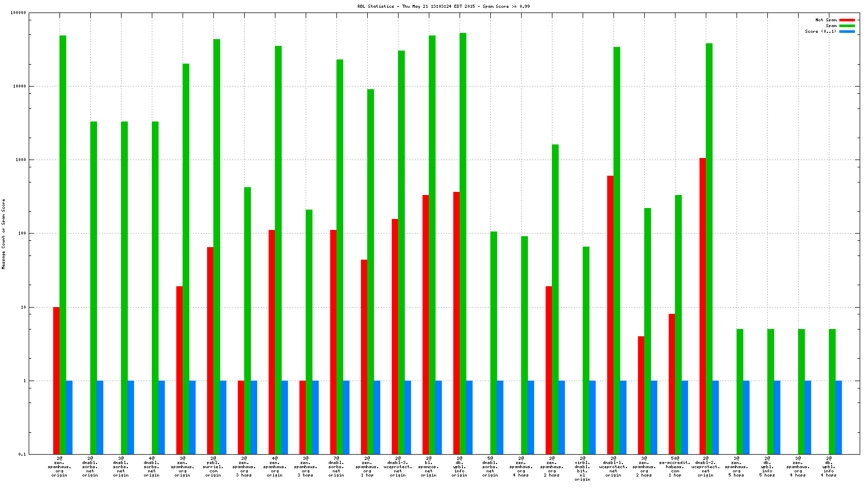Select the red bar for dnsbl-1.uceprotect.net

(610, 314)
